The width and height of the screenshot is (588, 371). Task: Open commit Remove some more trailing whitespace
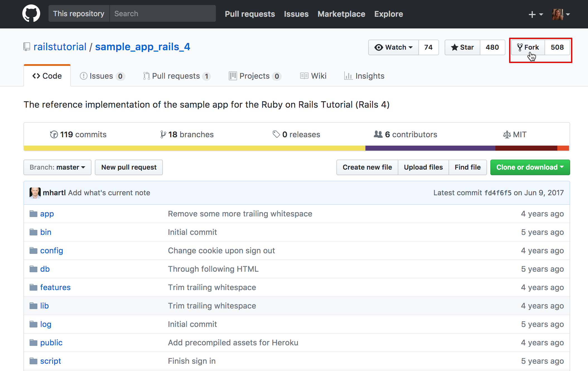point(240,214)
